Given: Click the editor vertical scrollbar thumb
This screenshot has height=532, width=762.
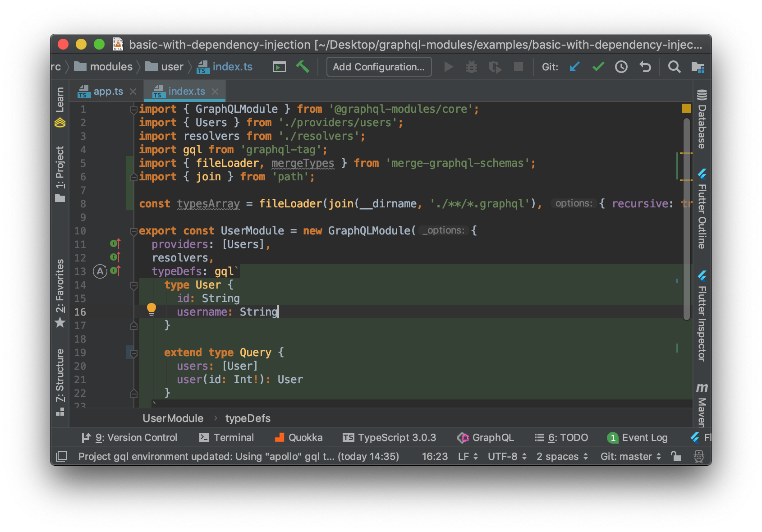Looking at the screenshot, I should (687, 219).
